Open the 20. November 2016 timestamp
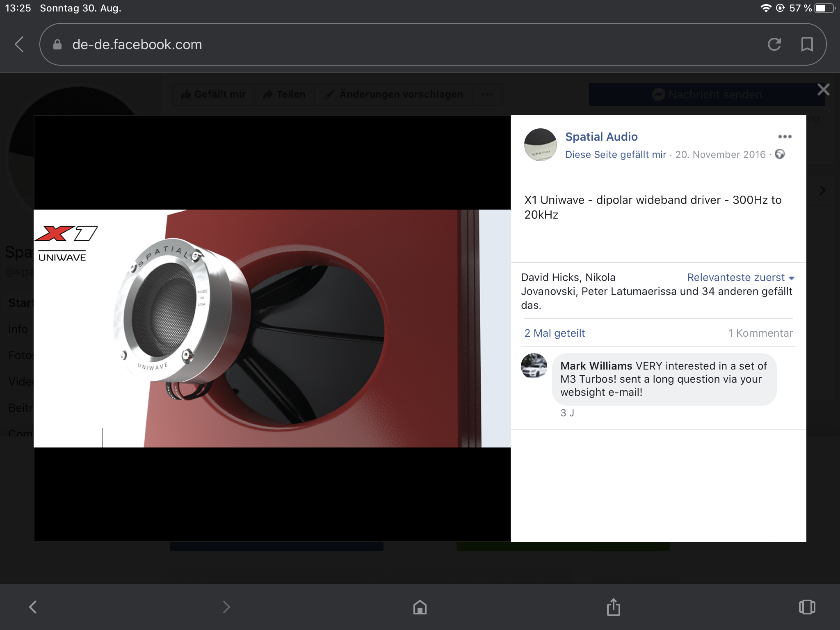 click(x=720, y=155)
